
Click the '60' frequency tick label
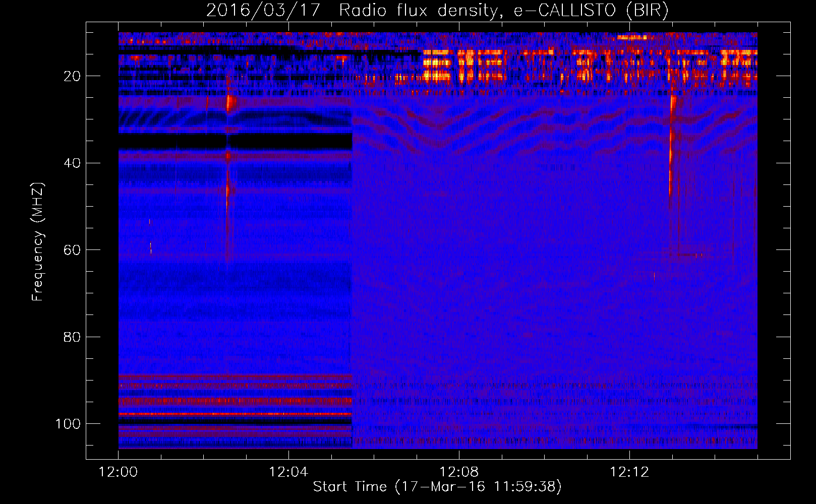click(72, 250)
